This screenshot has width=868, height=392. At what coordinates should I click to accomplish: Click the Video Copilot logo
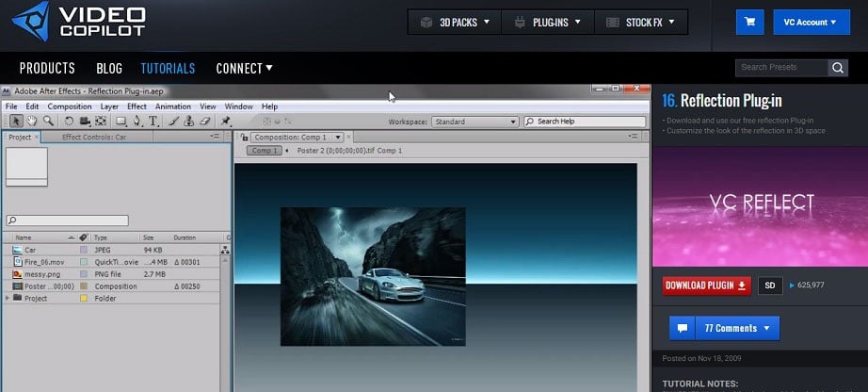pyautogui.click(x=78, y=23)
